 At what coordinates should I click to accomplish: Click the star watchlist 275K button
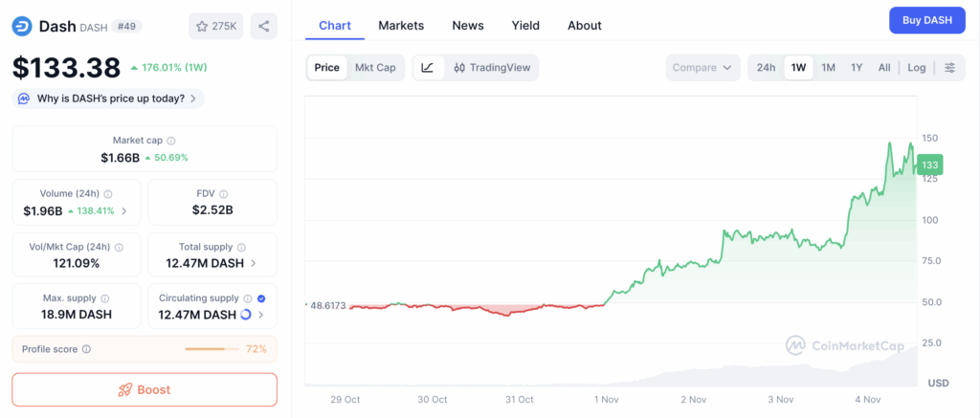[x=215, y=26]
